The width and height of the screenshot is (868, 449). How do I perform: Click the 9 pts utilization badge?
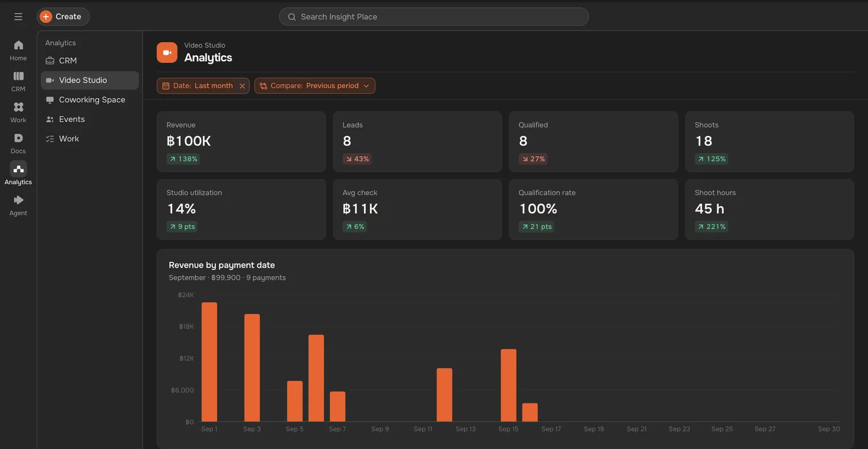coord(182,227)
